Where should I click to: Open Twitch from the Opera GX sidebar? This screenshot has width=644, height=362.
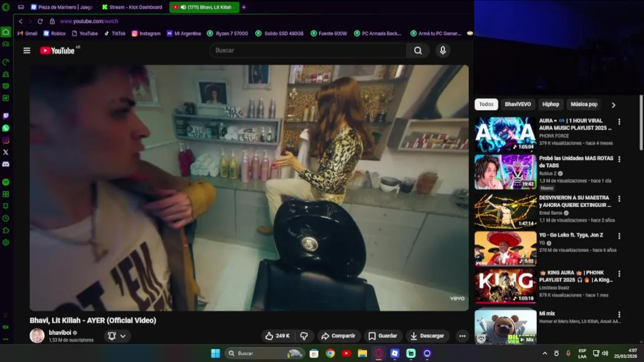coord(6,116)
